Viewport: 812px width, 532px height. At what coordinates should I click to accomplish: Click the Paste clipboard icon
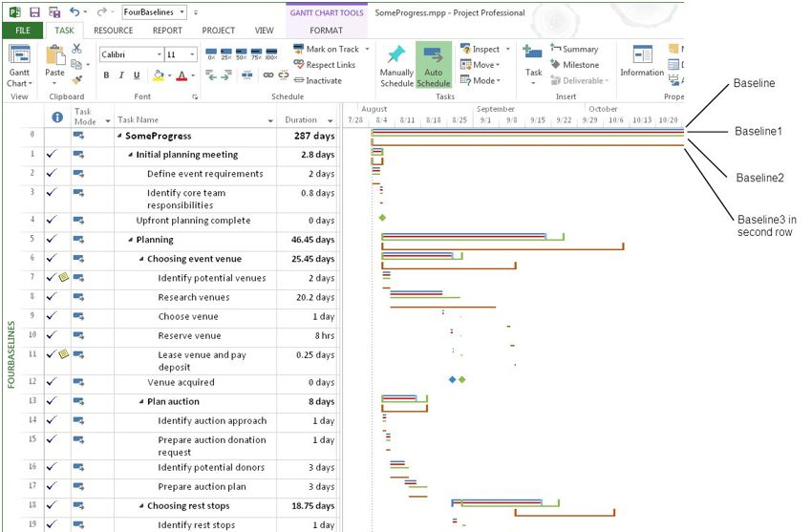tap(54, 56)
